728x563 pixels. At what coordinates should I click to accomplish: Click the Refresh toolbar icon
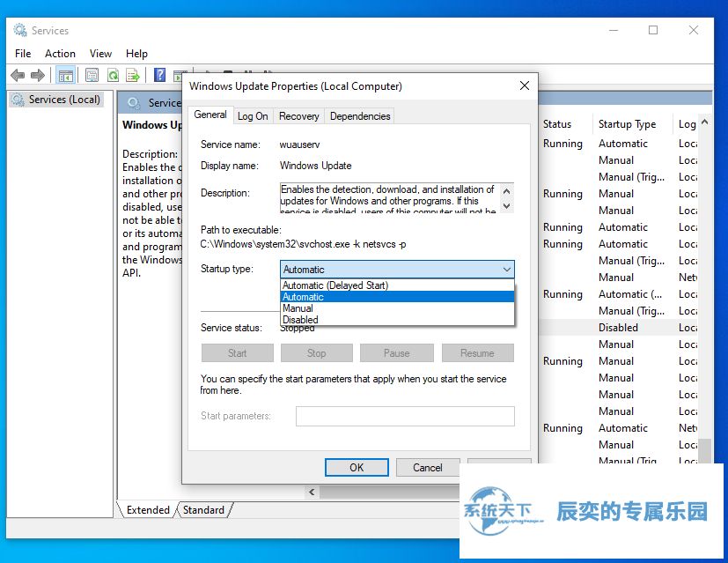pyautogui.click(x=113, y=75)
